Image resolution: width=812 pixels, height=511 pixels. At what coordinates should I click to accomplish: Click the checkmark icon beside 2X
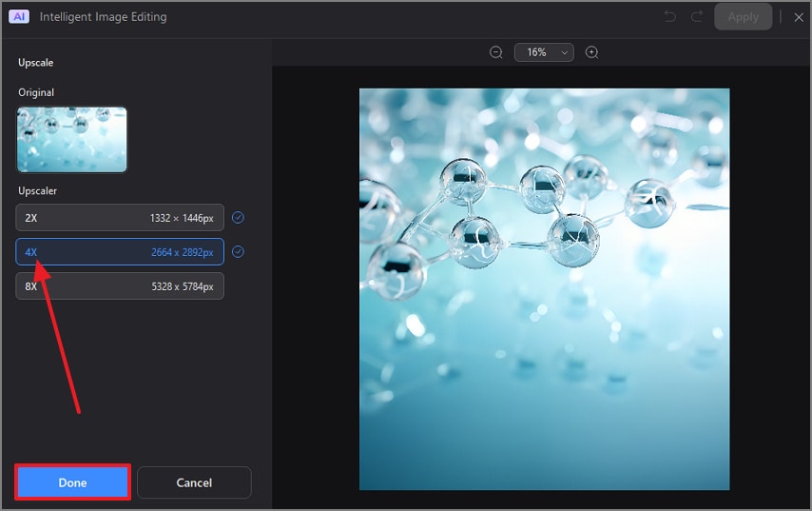click(x=238, y=218)
